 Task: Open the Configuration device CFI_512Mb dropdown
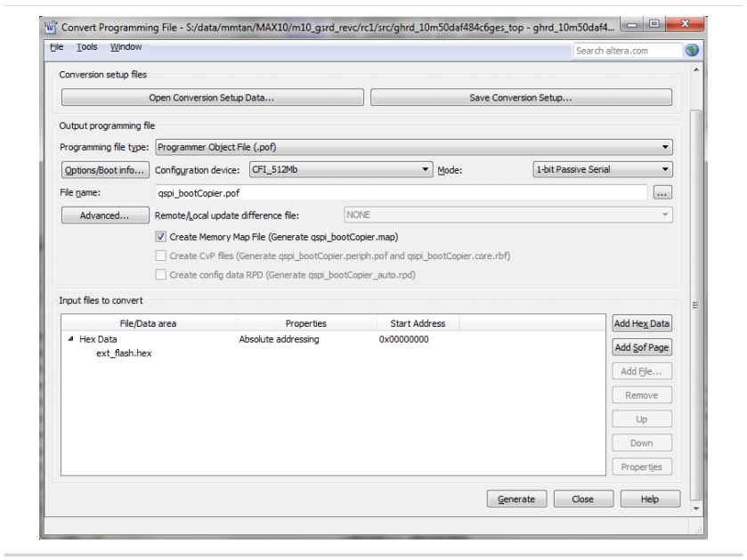(341, 169)
